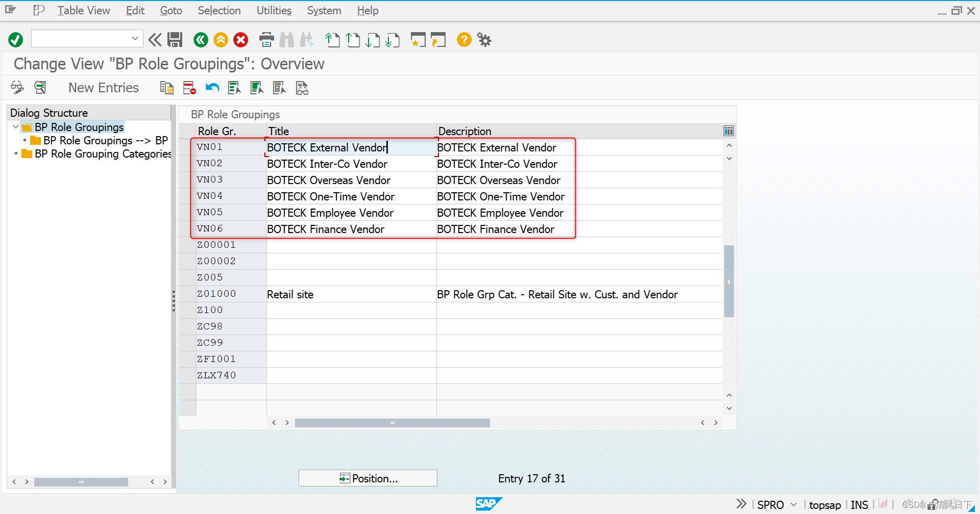Open the Selection menu

[x=219, y=11]
